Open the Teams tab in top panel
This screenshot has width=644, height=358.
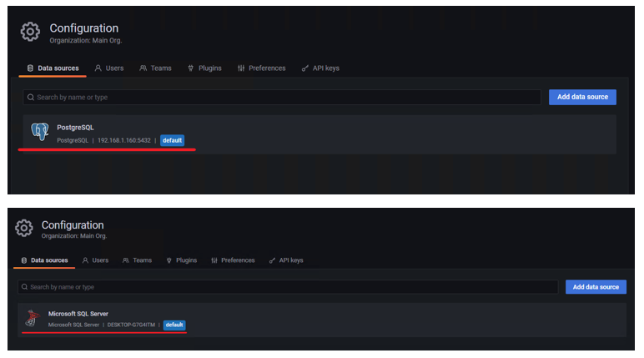(155, 68)
